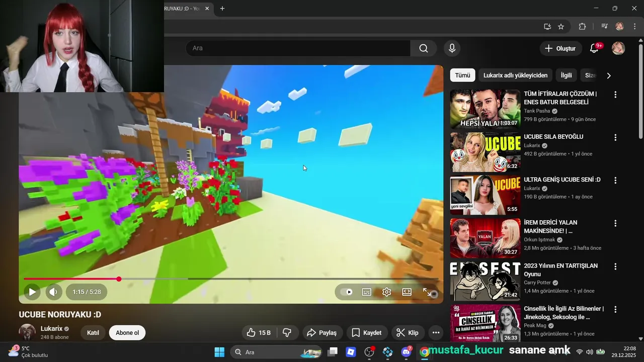The height and width of the screenshot is (362, 644).
Task: Switch to theater mode view
Action: tap(407, 292)
